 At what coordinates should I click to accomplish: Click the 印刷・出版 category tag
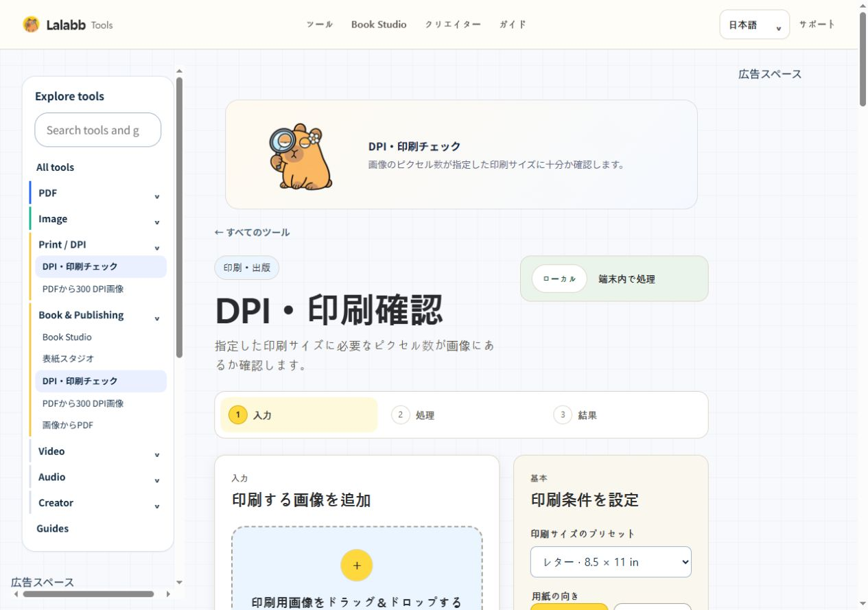(x=247, y=268)
